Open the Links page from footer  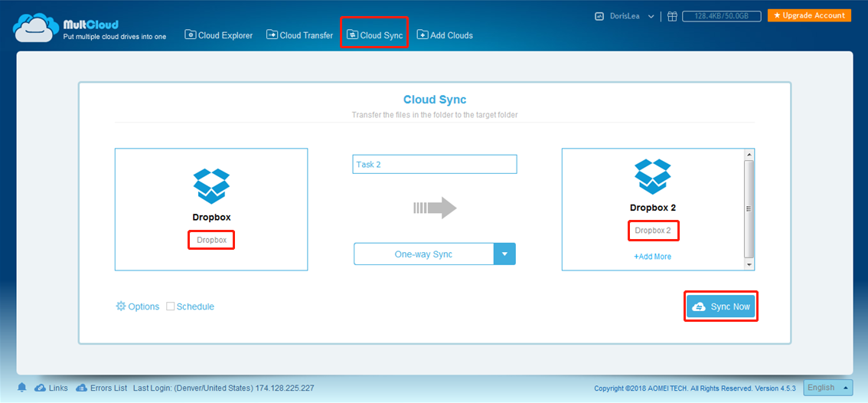pyautogui.click(x=51, y=388)
